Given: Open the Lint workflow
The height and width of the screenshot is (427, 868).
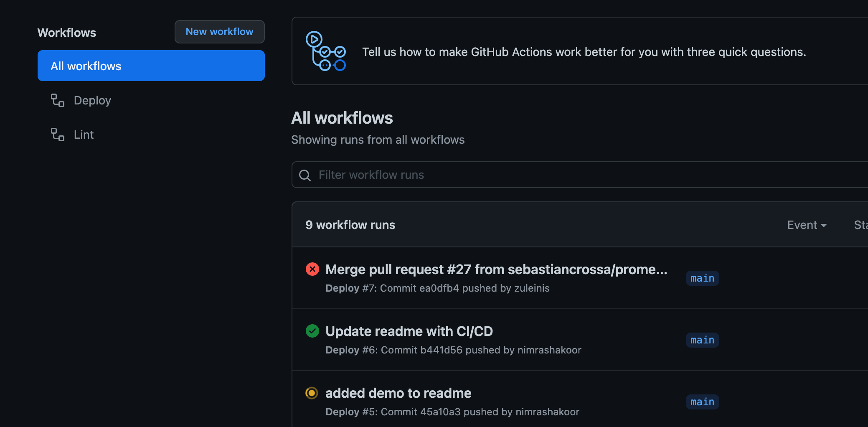Looking at the screenshot, I should [x=84, y=135].
